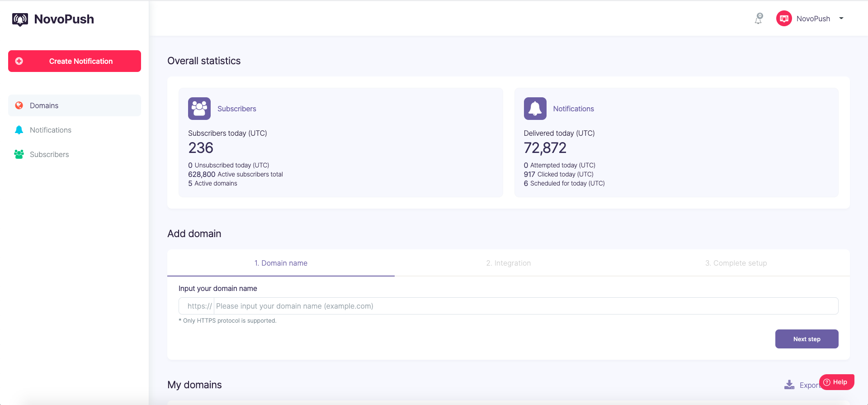The image size is (868, 405).
Task: Click the question mark icon in Help
Action: coord(827,382)
